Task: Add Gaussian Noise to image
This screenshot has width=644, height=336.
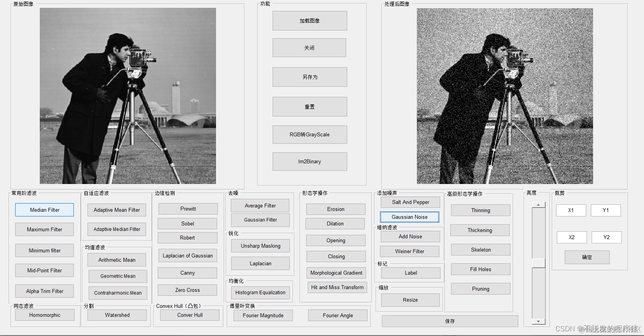Action: pos(410,217)
